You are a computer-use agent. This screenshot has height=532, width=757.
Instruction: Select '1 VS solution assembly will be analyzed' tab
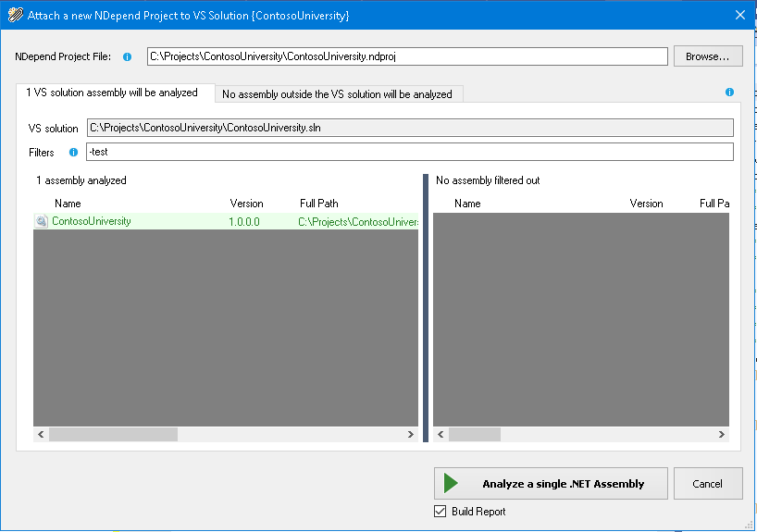116,93
